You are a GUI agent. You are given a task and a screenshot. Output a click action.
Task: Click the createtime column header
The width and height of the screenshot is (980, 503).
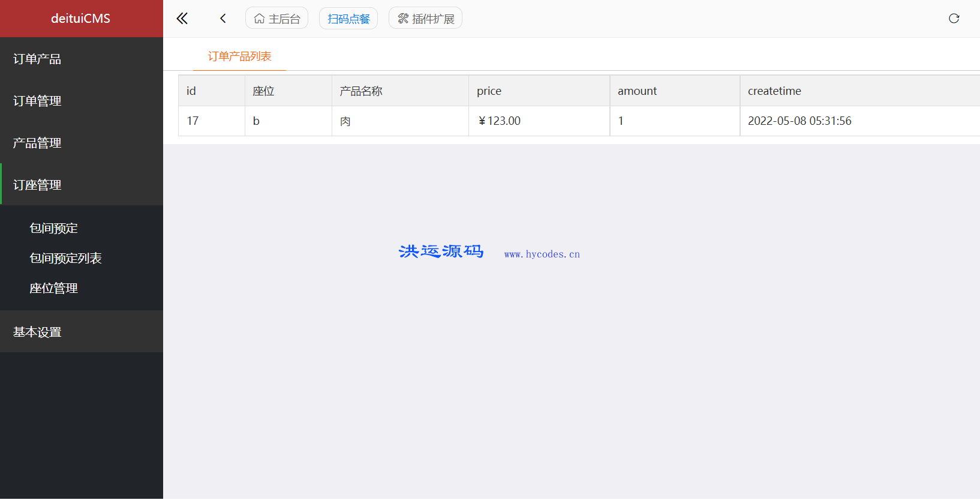(x=860, y=91)
